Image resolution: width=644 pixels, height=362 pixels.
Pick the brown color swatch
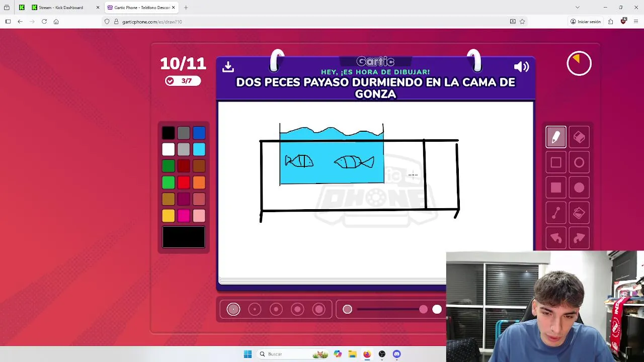[199, 166]
